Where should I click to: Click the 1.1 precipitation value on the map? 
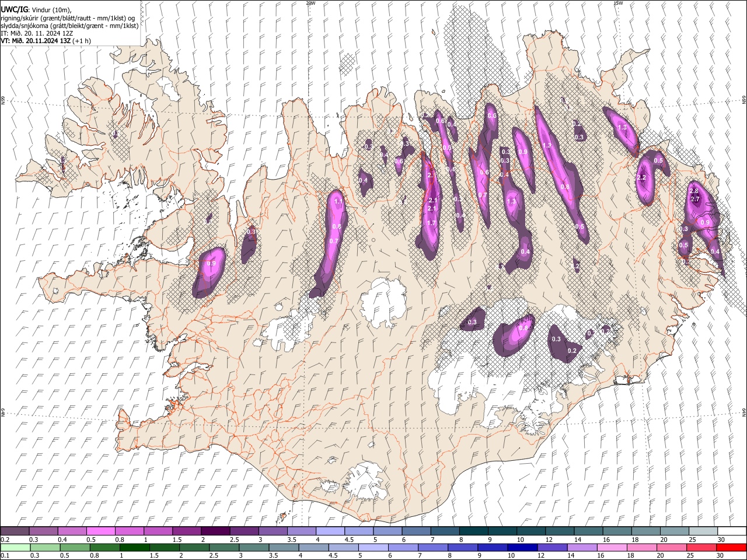pyautogui.click(x=338, y=201)
